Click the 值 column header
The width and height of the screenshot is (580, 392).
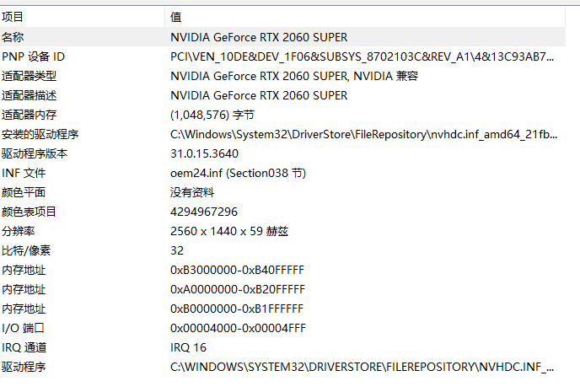(175, 17)
